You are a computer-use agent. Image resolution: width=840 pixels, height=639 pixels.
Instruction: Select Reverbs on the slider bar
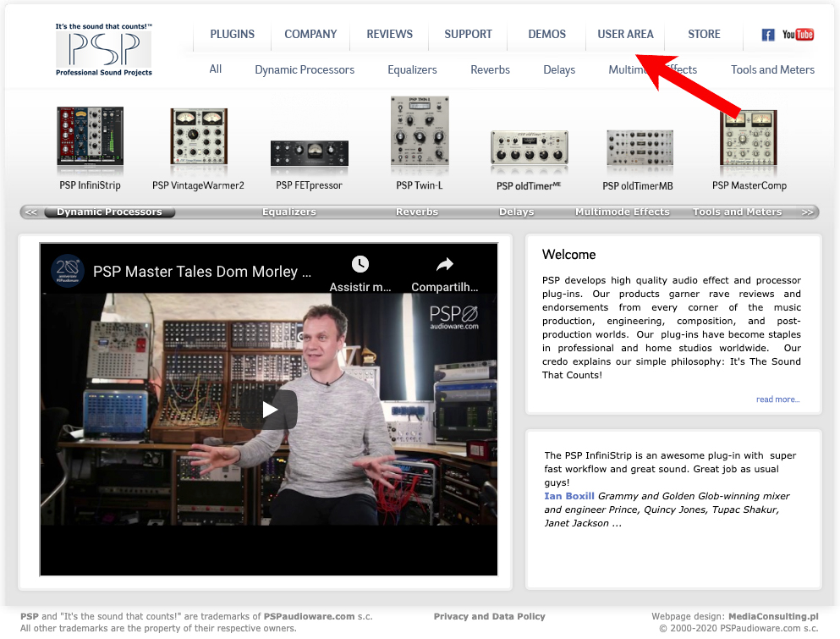pyautogui.click(x=417, y=212)
